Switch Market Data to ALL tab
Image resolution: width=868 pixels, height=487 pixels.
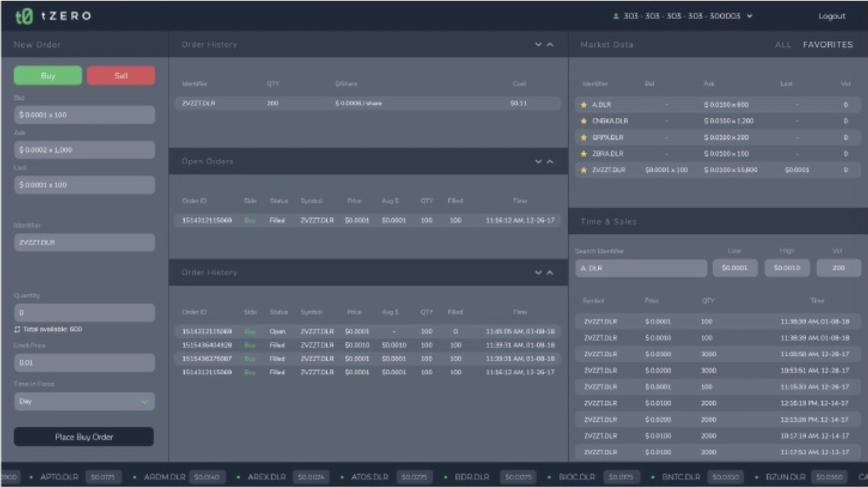(783, 45)
